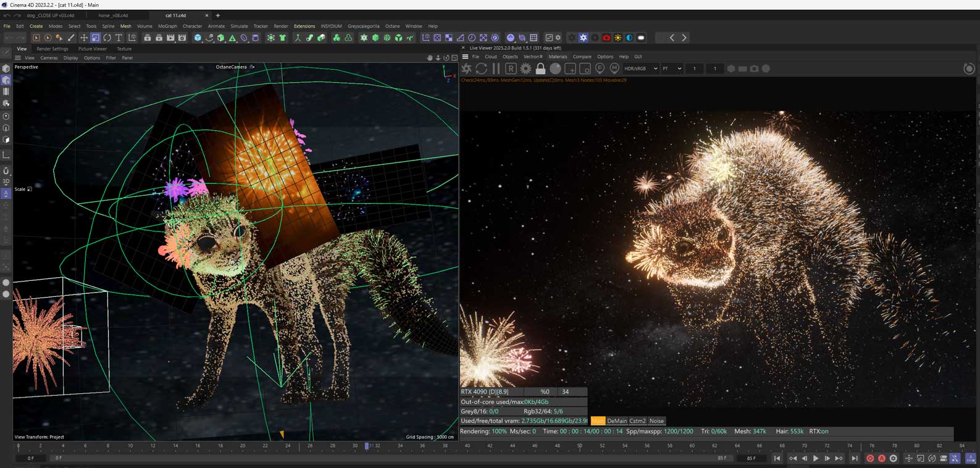
Task: Click the clay mode sphere icon
Action: point(555,69)
